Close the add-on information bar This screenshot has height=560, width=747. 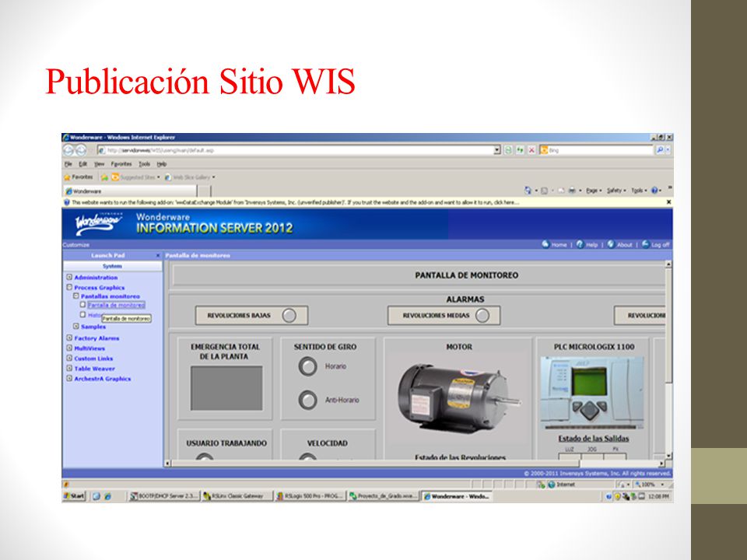[x=668, y=202]
